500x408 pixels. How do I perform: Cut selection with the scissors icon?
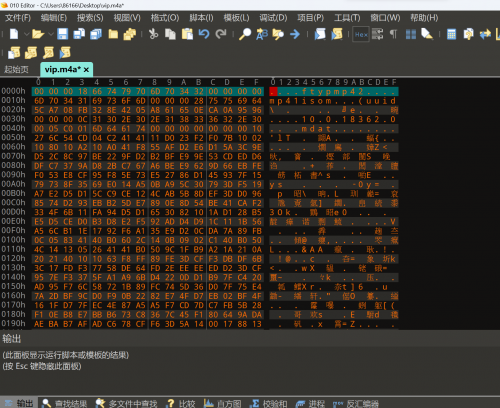tap(153, 34)
